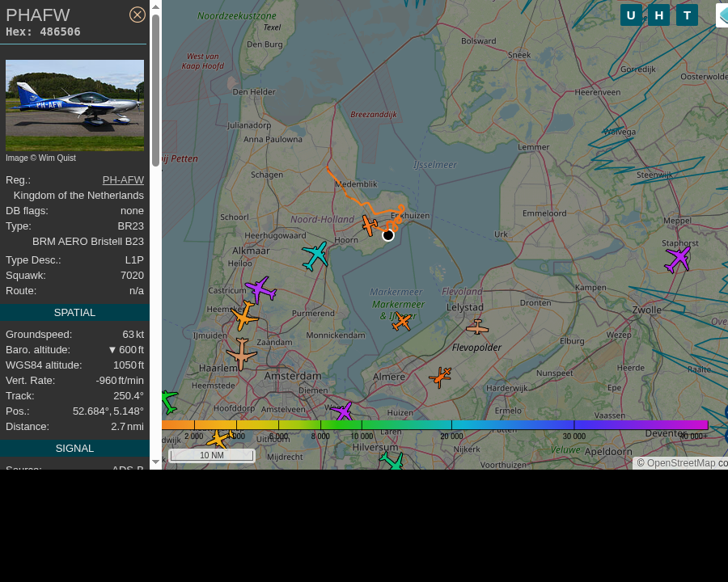Screen dimensions: 728x582
Task: Select the tan jet above Haarlem
Action: click(241, 354)
